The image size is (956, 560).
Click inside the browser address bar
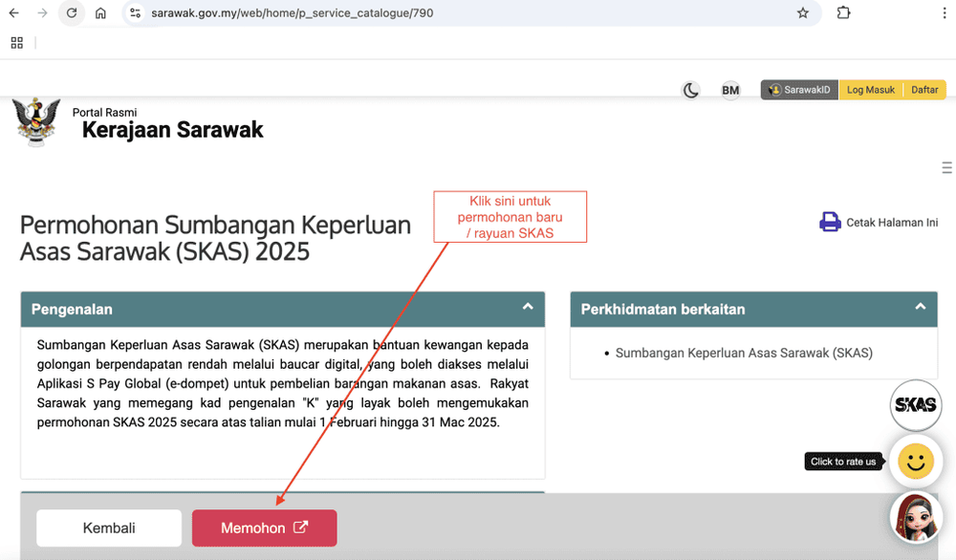point(382,13)
